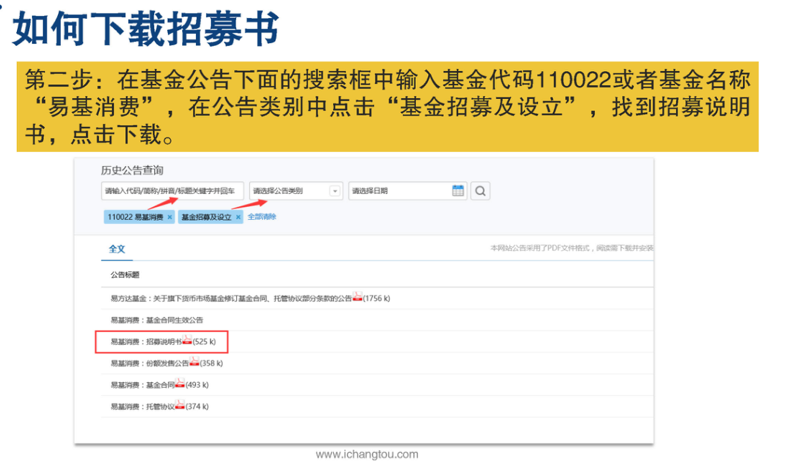This screenshot has height=461, width=792.
Task: Click PDF icon for 基金合同 (493 k)
Action: pyautogui.click(x=180, y=383)
